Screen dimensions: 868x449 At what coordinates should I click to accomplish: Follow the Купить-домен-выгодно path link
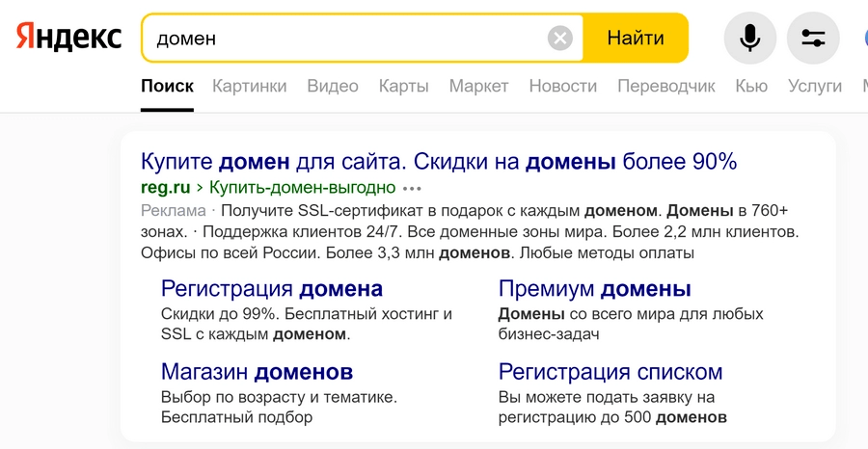tap(303, 188)
